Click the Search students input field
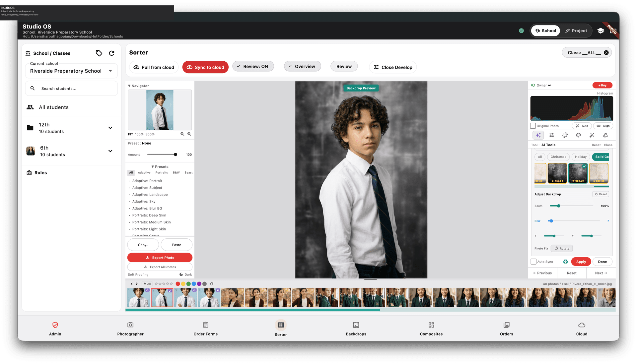637x364 pixels. click(x=71, y=88)
